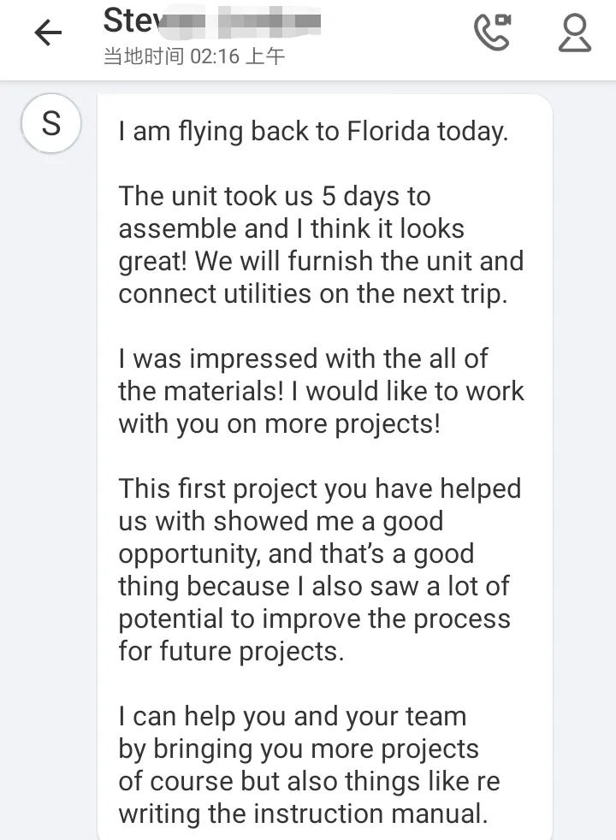Open the contact profile icon
The image size is (616, 840).
574,33
